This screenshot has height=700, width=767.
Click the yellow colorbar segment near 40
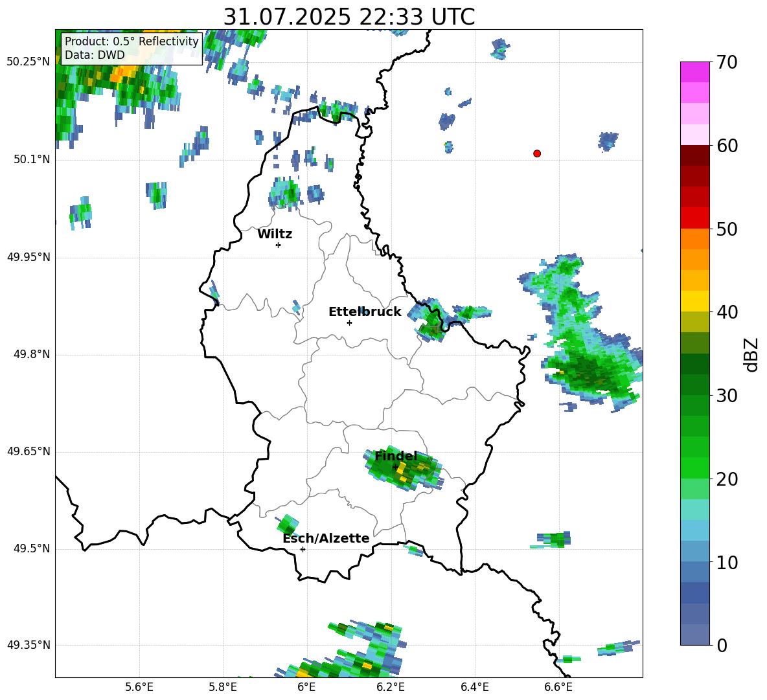(694, 301)
